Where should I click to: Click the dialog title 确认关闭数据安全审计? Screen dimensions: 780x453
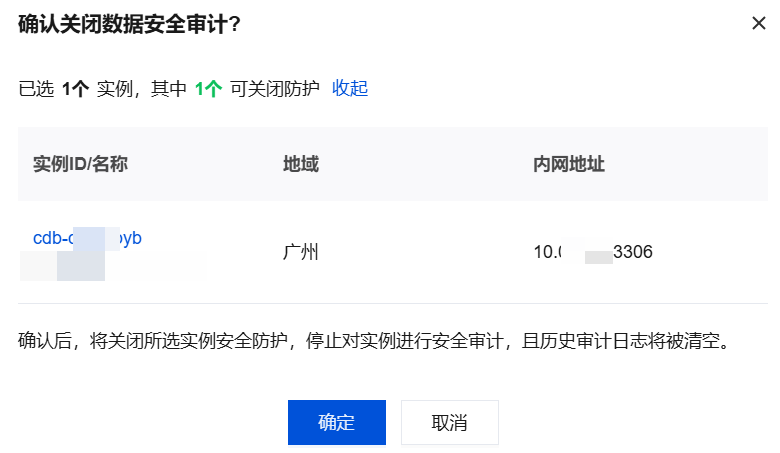coord(129,24)
